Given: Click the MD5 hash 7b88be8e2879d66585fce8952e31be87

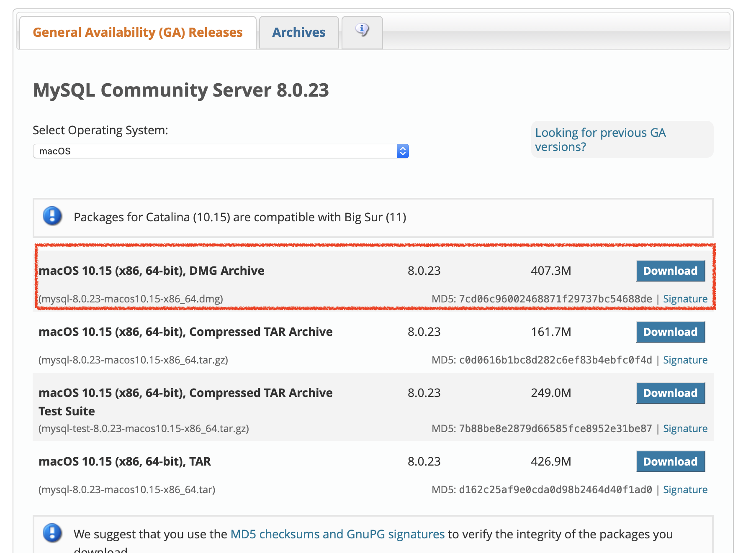Looking at the screenshot, I should (x=555, y=429).
